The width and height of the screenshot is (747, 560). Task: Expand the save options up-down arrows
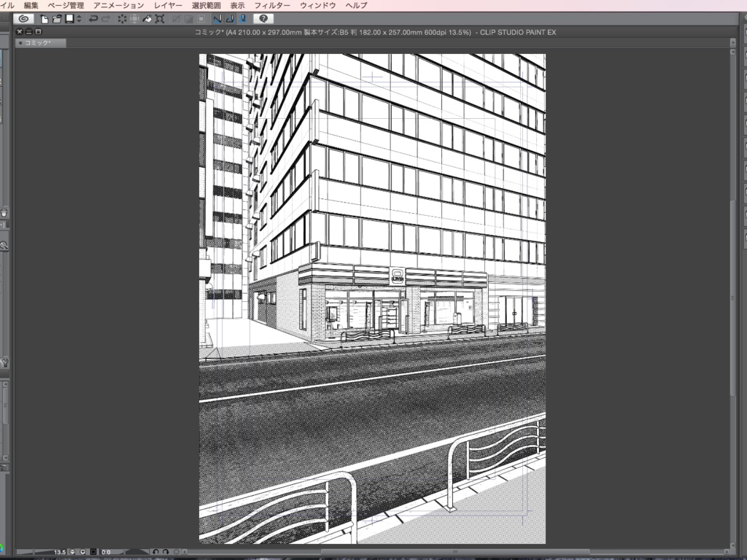pos(79,19)
